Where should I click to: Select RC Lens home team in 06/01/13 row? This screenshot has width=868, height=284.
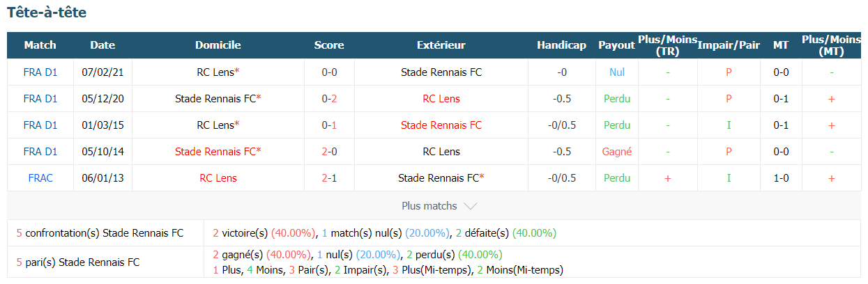pyautogui.click(x=218, y=177)
